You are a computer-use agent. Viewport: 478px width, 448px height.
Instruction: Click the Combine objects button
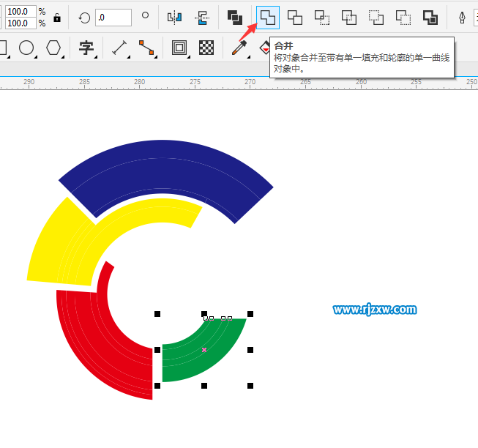235,17
